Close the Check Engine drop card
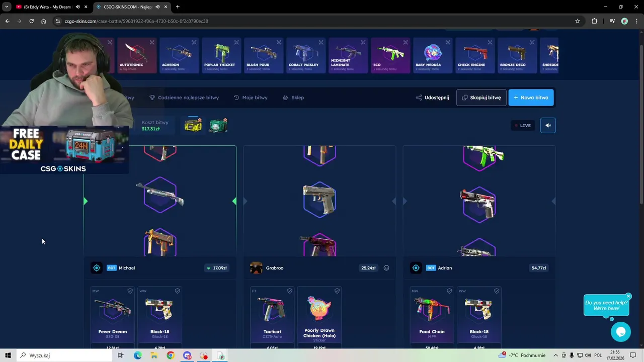This screenshot has height=362, width=644. point(490,42)
